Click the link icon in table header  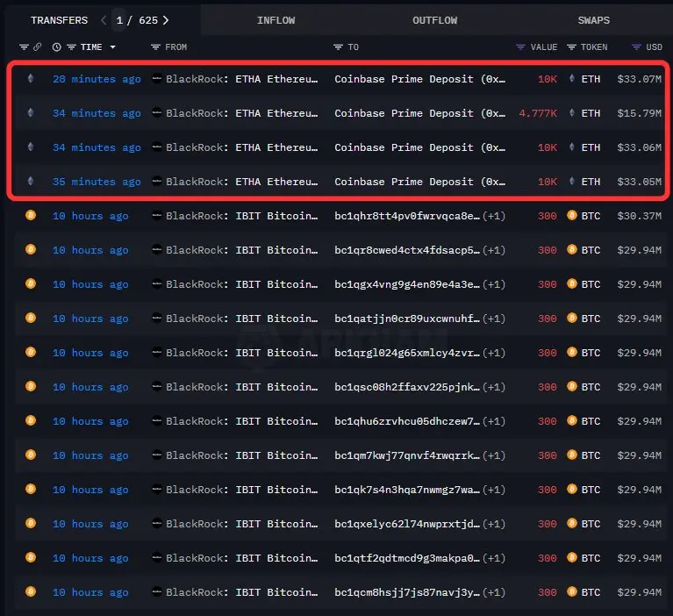coord(38,47)
